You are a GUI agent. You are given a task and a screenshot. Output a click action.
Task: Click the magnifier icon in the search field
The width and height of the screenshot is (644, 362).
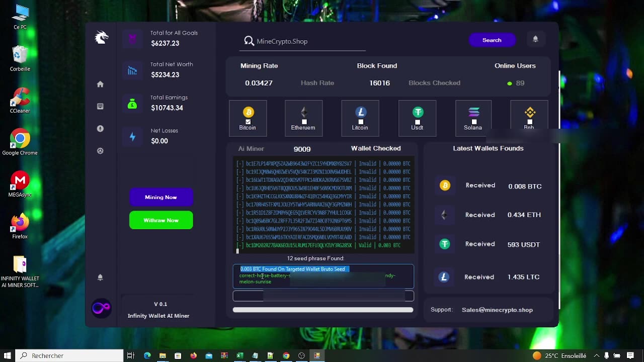[249, 41]
